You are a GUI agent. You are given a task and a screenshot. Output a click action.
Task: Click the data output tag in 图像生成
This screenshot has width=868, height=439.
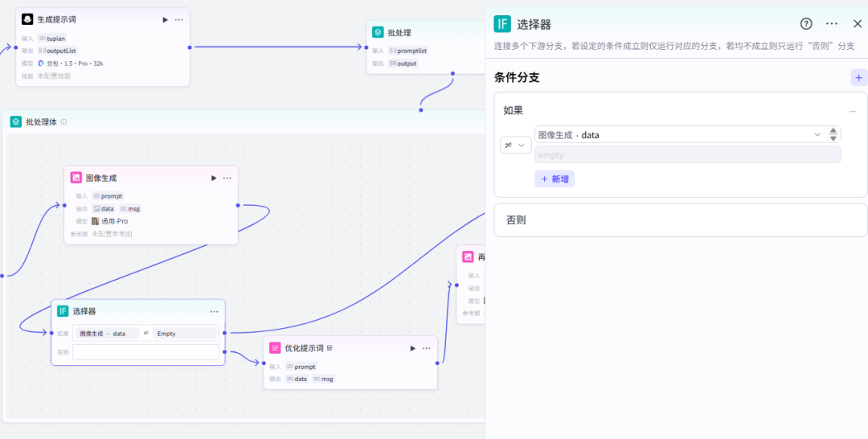click(104, 209)
